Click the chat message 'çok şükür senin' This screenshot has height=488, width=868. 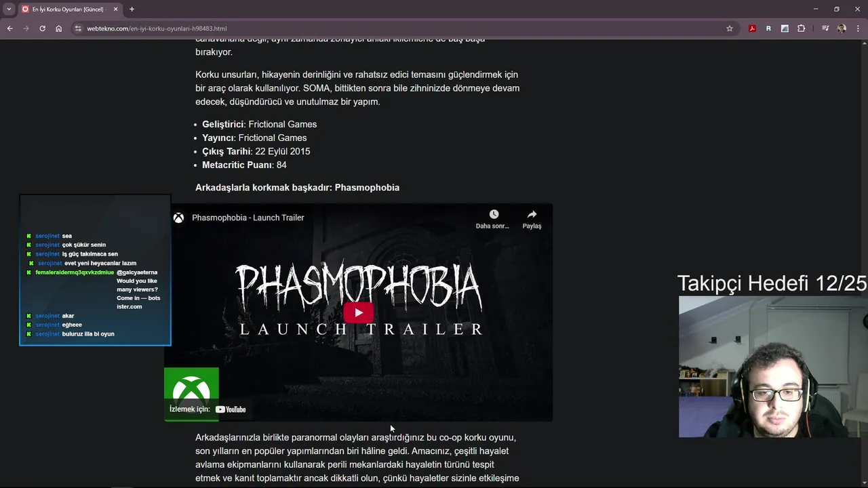pos(83,245)
